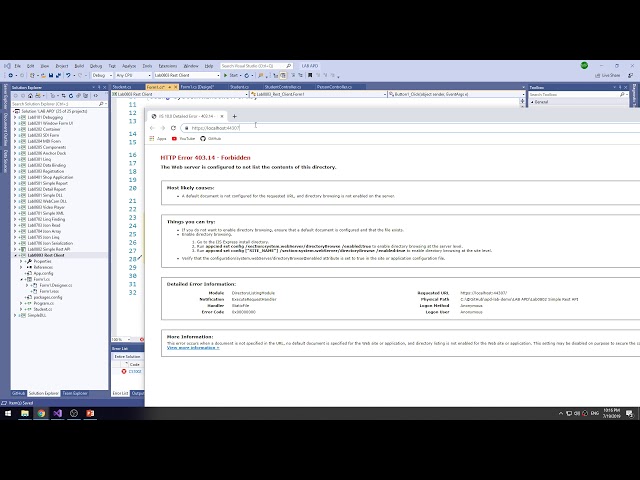The width and height of the screenshot is (640, 480).
Task: Click the Navigate Backward toolbar icon
Action: tap(11, 76)
